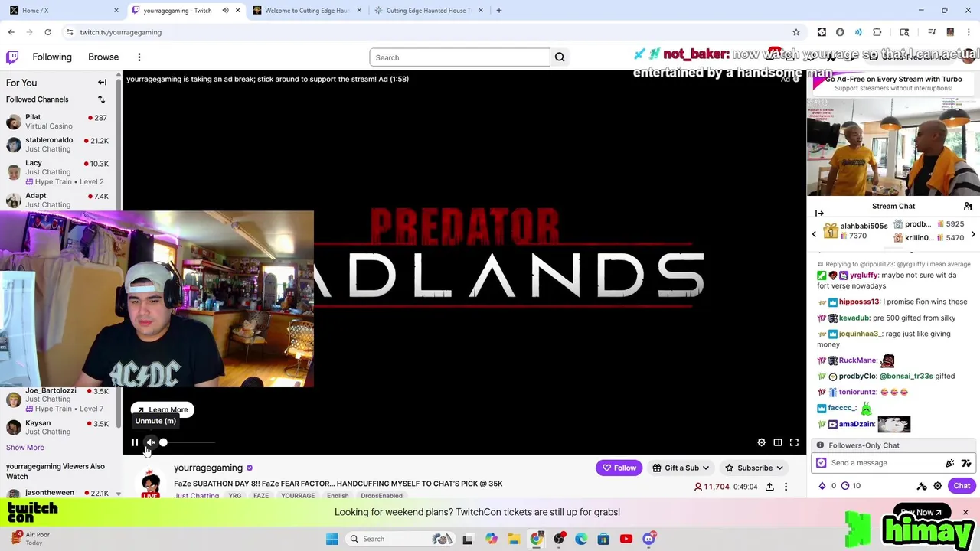This screenshot has height=551, width=980.
Task: Open Discord from taskbar
Action: (x=649, y=539)
